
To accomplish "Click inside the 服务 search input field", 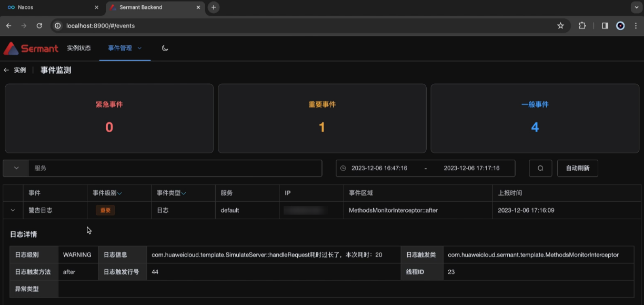I will pos(158,168).
